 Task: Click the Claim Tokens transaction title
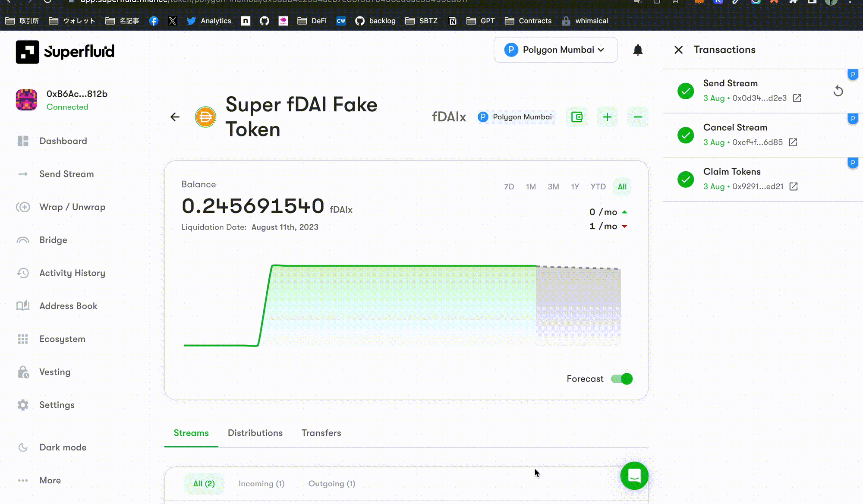click(x=732, y=172)
